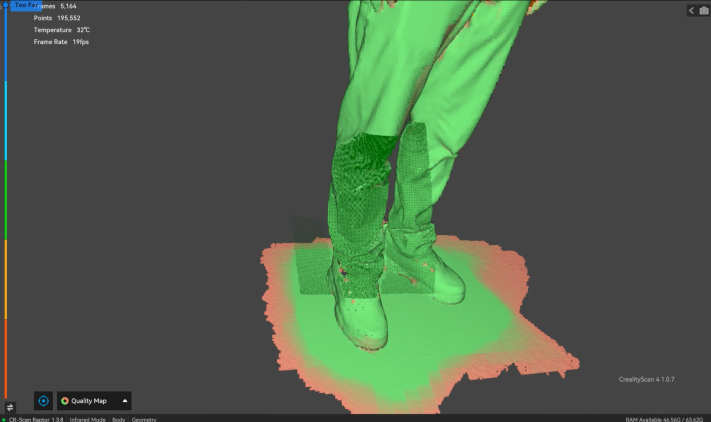Click the distance indicator handle at top
Viewport: 711px width, 422px height.
6,6
